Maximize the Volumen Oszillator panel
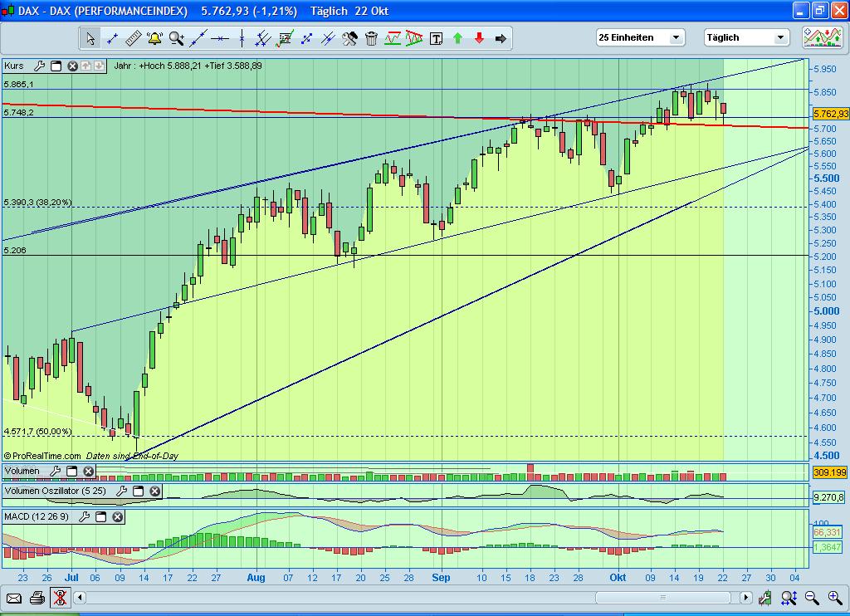Image resolution: width=850 pixels, height=616 pixels. pyautogui.click(x=139, y=491)
